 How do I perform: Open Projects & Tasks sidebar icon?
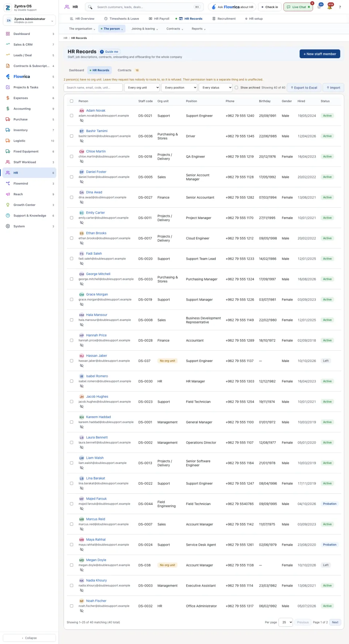[8, 87]
